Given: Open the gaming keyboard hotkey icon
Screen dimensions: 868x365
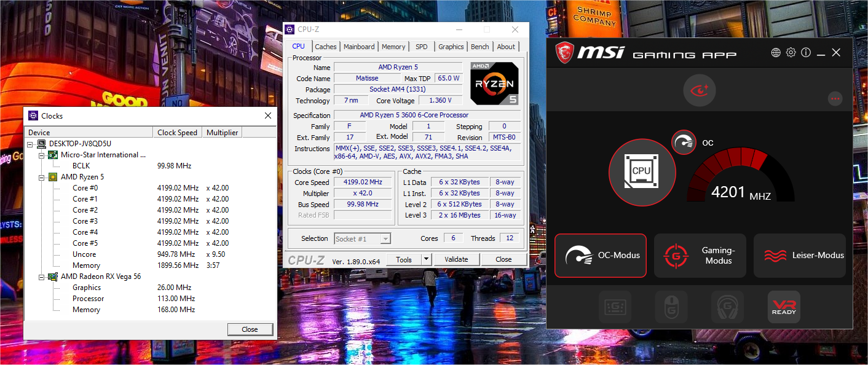Looking at the screenshot, I should coord(615,307).
